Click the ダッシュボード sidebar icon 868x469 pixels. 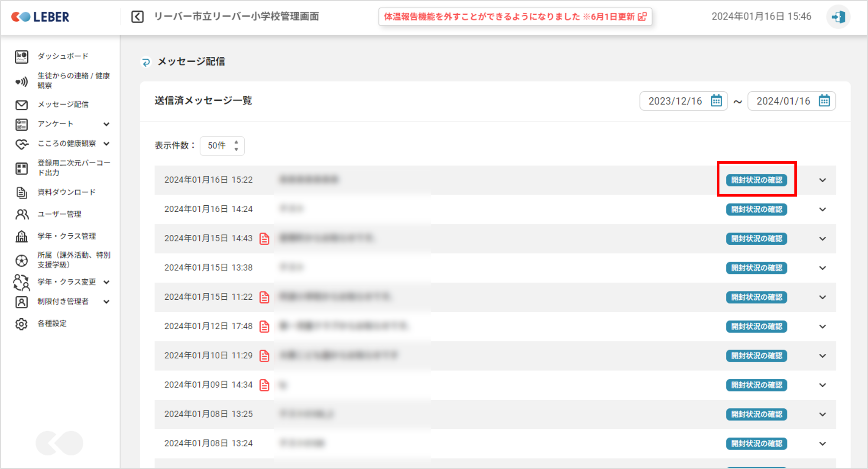[21, 56]
